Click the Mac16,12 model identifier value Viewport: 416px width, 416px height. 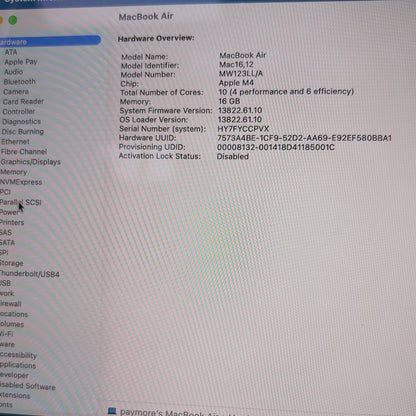236,64
